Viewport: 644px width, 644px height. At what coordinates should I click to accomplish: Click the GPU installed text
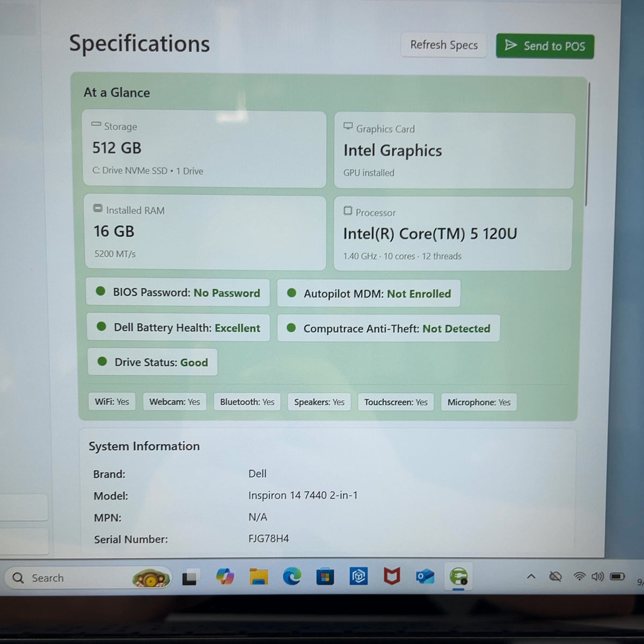point(369,173)
